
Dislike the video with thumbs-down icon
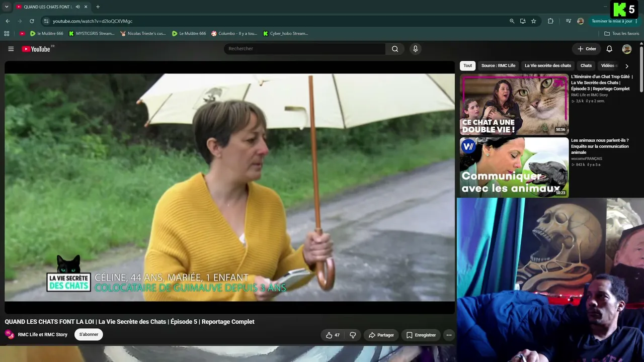point(353,335)
